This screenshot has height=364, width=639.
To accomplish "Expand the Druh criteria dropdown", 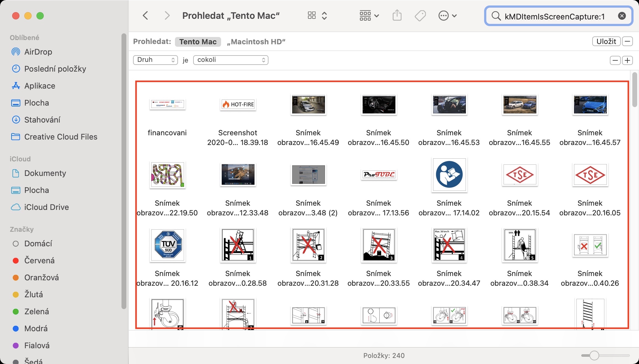I will point(155,60).
